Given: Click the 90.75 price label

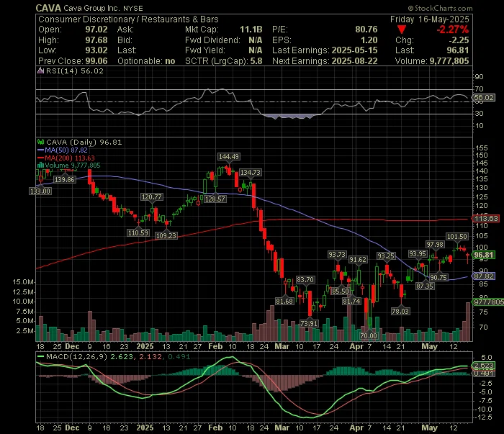Looking at the screenshot, I should [438, 278].
